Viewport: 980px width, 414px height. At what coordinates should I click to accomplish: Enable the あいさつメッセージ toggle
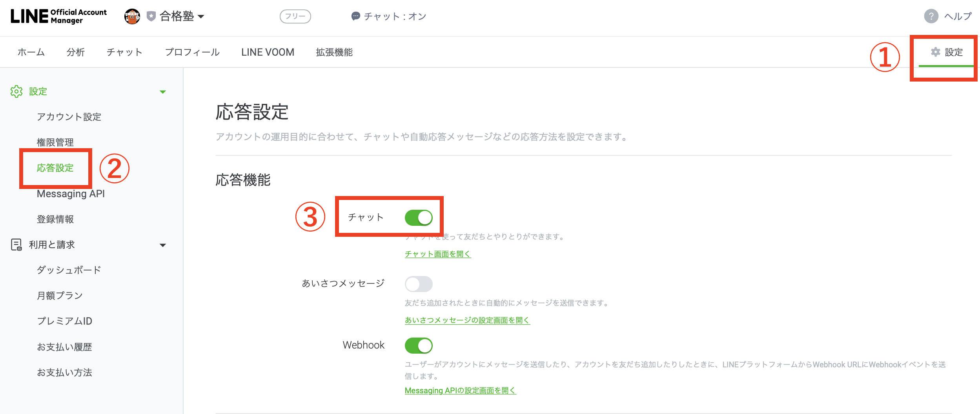coord(418,283)
